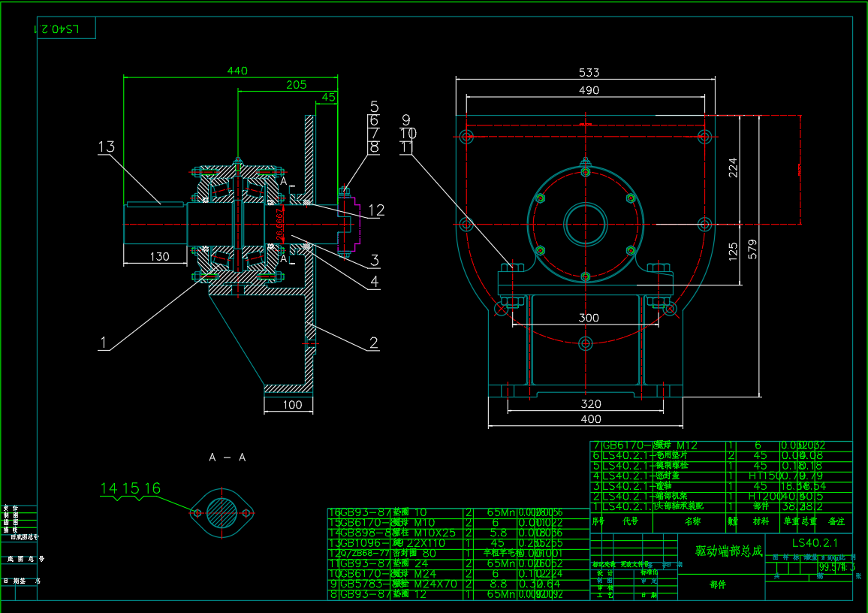Select the 320 base dimension text
The image size is (868, 613).
(591, 404)
